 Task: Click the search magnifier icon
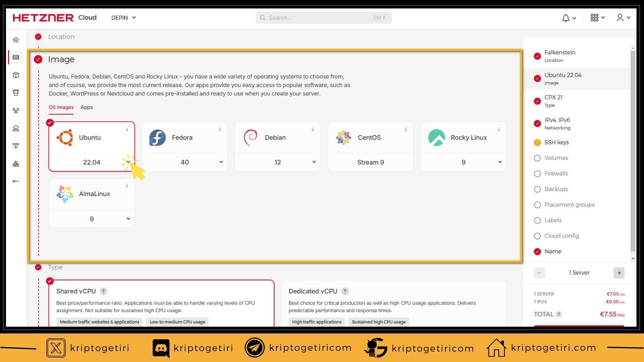(x=262, y=18)
